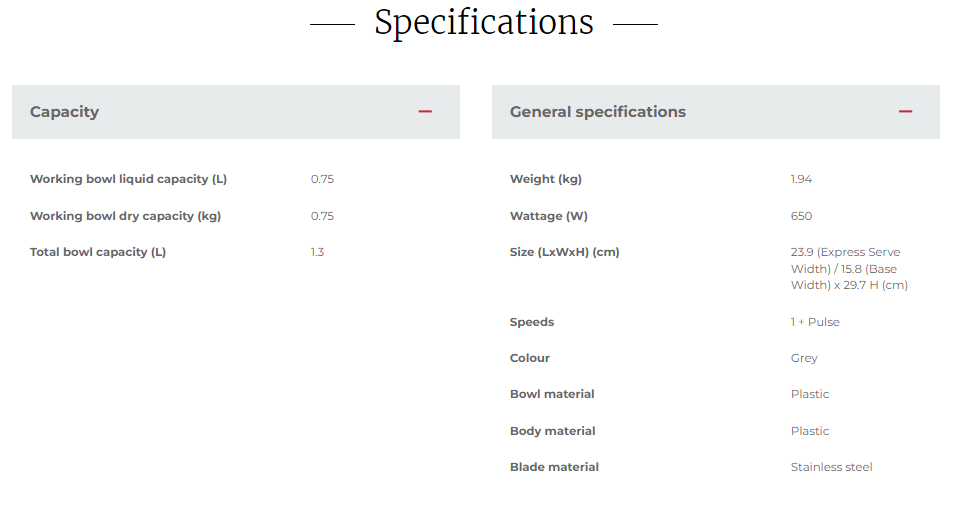Click the General specifications accordion header

click(x=716, y=112)
